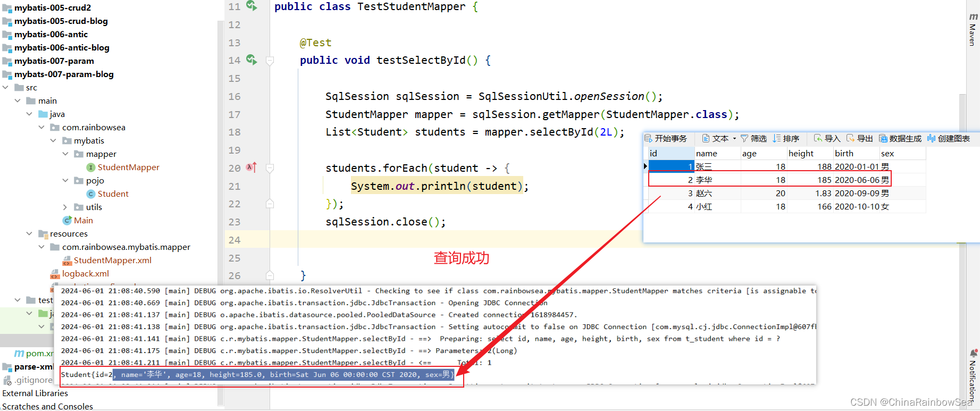Viewport: 980px width, 411px height.
Task: Click 文本 toolbar button
Action: (x=715, y=138)
